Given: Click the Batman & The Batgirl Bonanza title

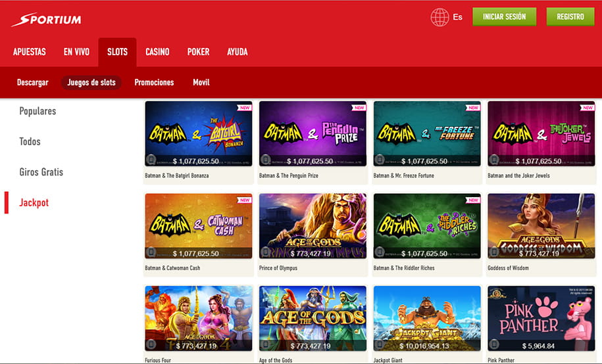Looking at the screenshot, I should (176, 175).
